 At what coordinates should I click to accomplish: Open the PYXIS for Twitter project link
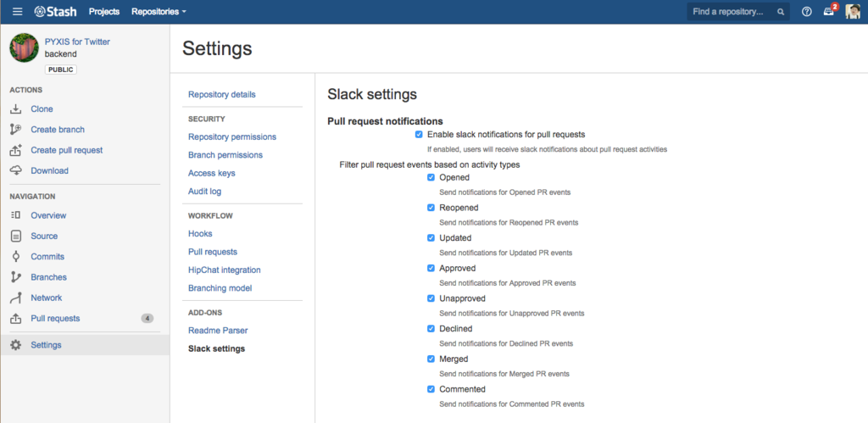coord(77,42)
